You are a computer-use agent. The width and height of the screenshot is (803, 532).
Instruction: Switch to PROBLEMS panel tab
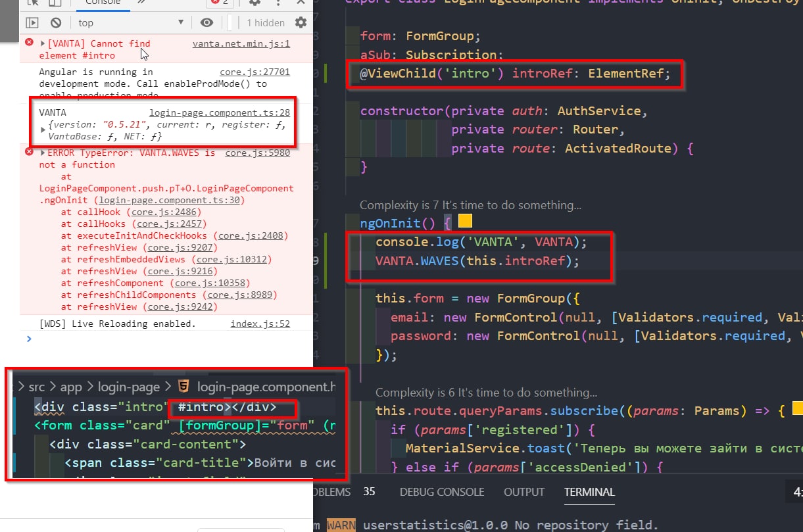(333, 492)
